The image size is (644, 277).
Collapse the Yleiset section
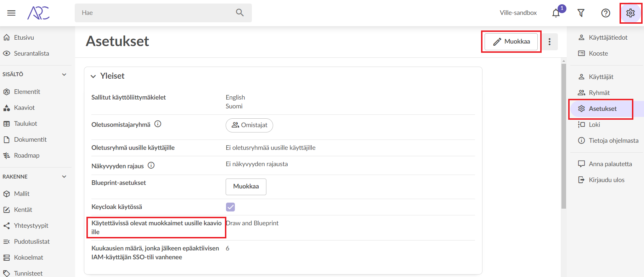click(93, 76)
